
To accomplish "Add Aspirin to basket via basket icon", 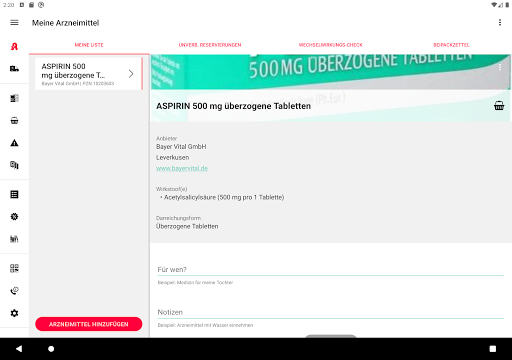I will point(499,106).
